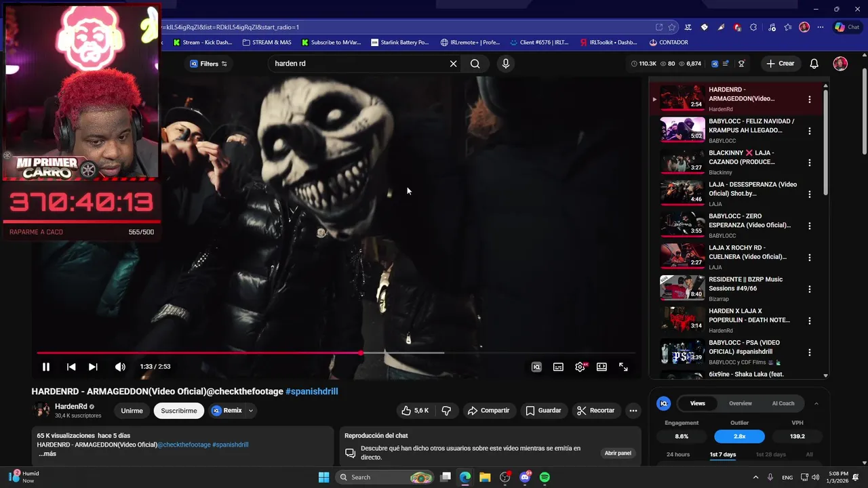Play RESIDENTE BZRP Music Sessions #49/66 thumbnail
The image size is (868, 488).
coord(683,288)
